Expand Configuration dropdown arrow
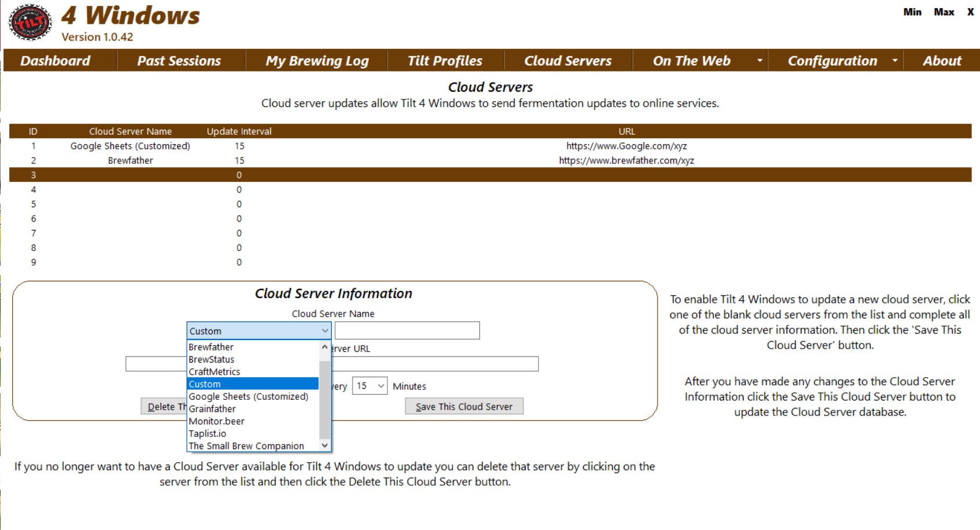This screenshot has width=980, height=530. [895, 60]
